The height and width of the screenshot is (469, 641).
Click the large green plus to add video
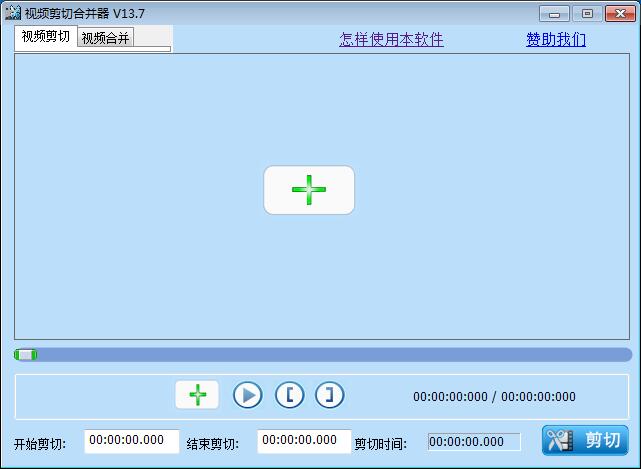point(309,190)
